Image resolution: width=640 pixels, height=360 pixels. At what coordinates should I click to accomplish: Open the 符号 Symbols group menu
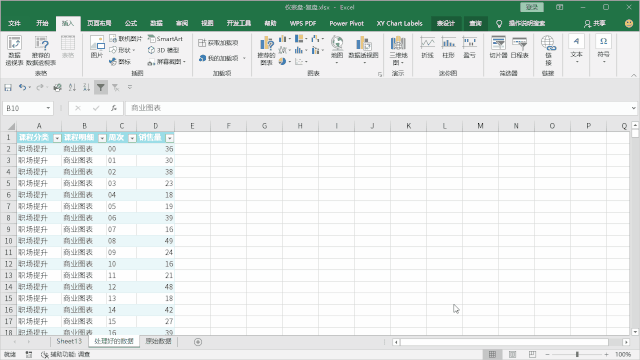pos(603,49)
